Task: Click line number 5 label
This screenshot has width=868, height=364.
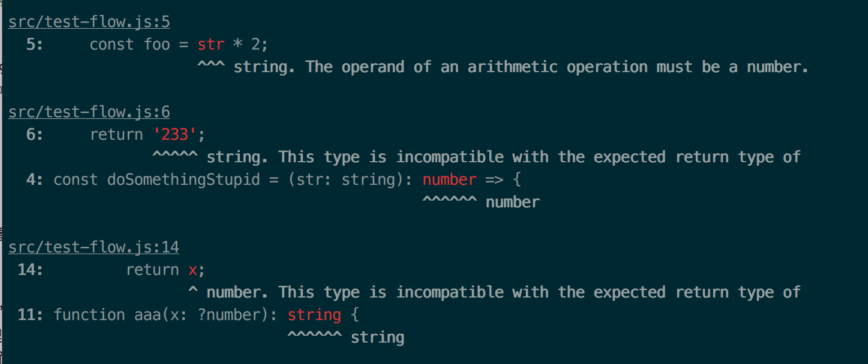Action: pyautogui.click(x=35, y=45)
